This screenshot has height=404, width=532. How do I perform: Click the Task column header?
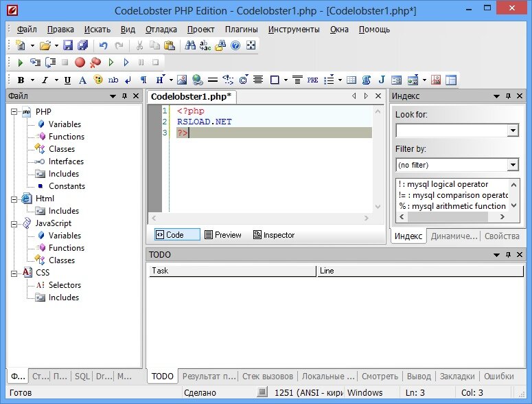click(233, 271)
